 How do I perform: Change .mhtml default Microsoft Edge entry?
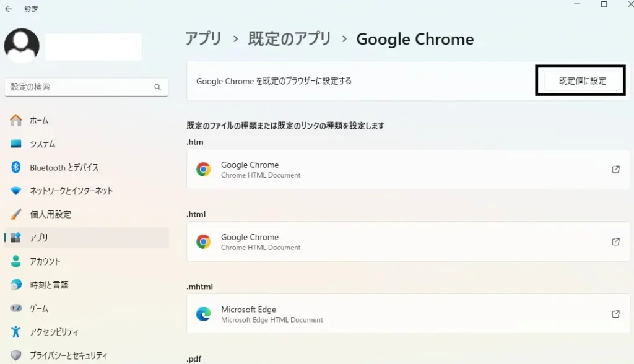pos(408,314)
